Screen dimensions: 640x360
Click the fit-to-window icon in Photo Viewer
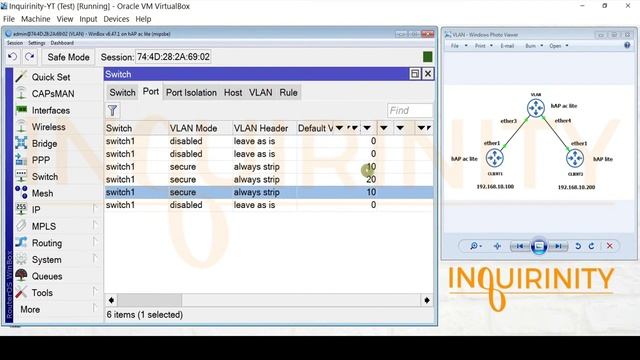point(497,246)
